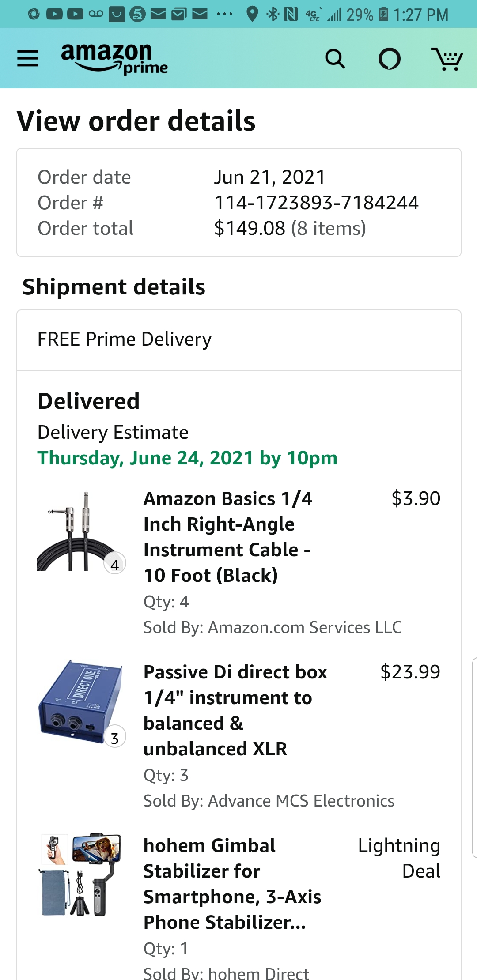Viewport: 477px width, 980px height.
Task: Open Amazon Basics Instrument Cable product title
Action: coord(228,537)
